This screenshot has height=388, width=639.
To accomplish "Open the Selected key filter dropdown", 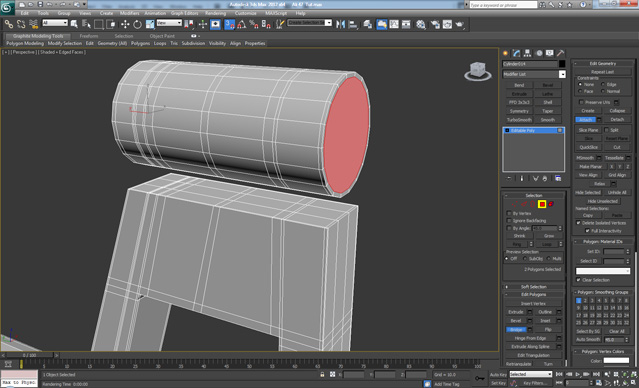I will 531,374.
